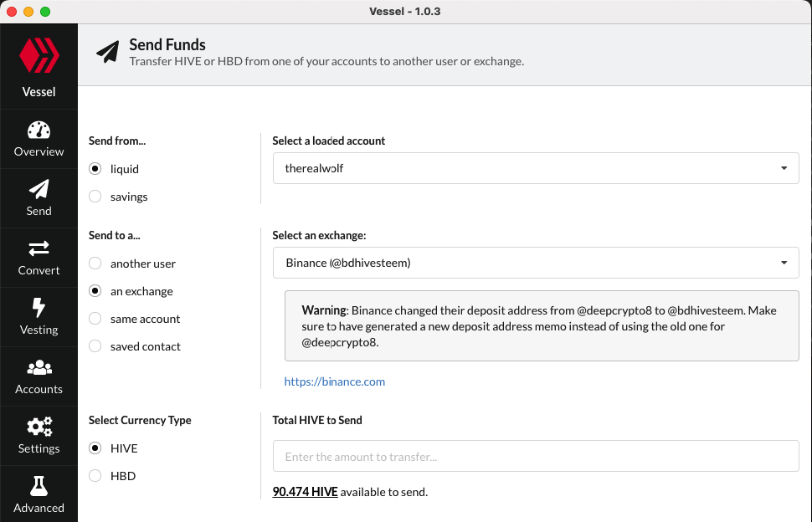Pick HIVE as currency type
The image size is (812, 522).
[95, 448]
